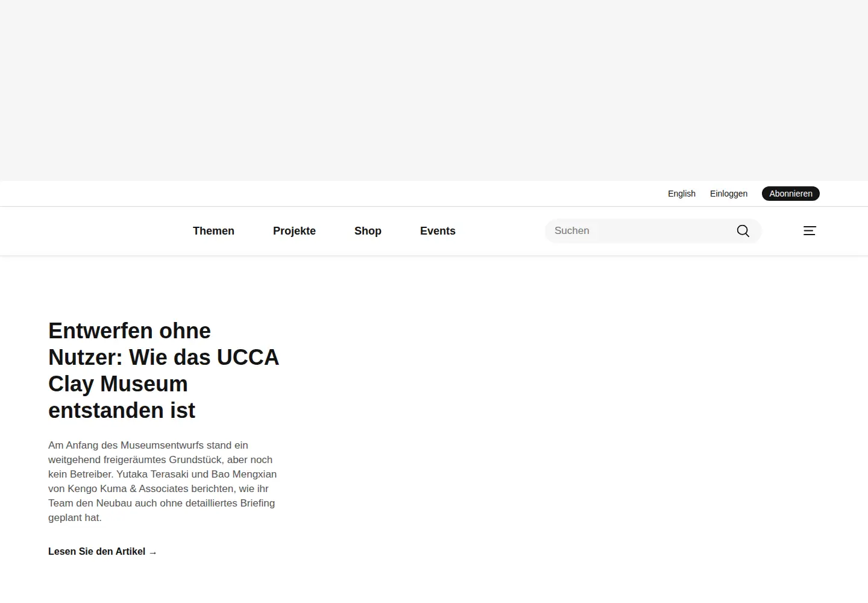Click the Abonnieren button
The image size is (868, 603).
click(791, 194)
